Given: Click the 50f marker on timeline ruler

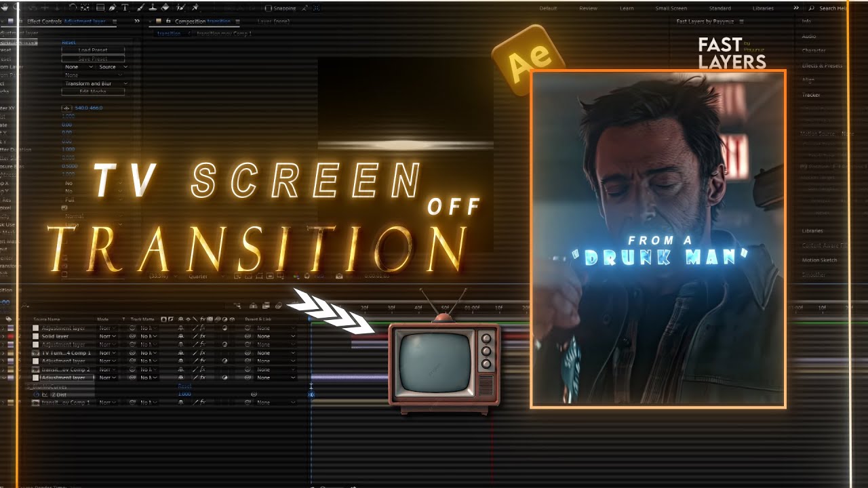Looking at the screenshot, I should point(445,308).
